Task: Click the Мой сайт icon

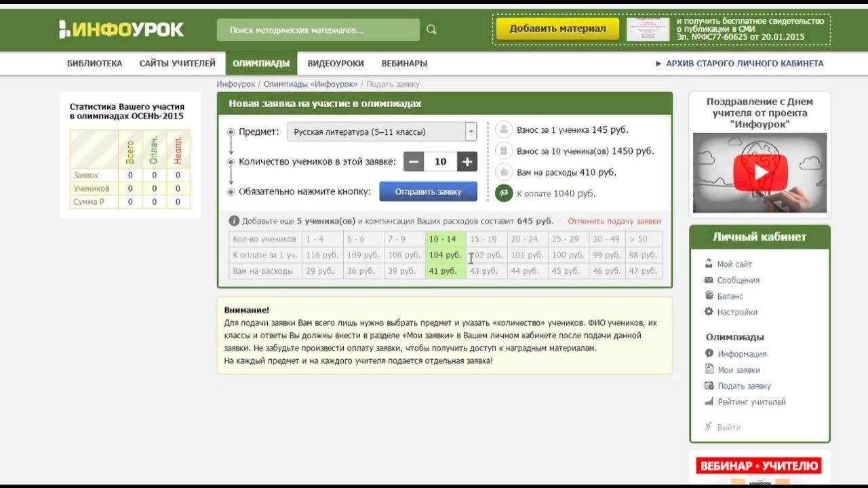Action: point(709,264)
